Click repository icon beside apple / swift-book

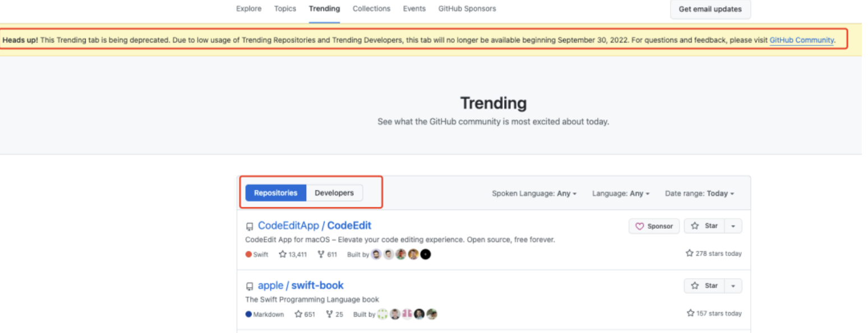click(x=250, y=286)
